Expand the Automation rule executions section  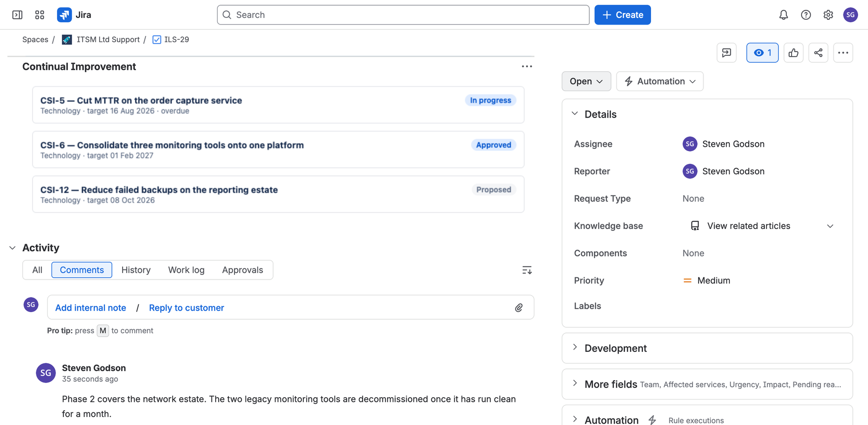(575, 419)
